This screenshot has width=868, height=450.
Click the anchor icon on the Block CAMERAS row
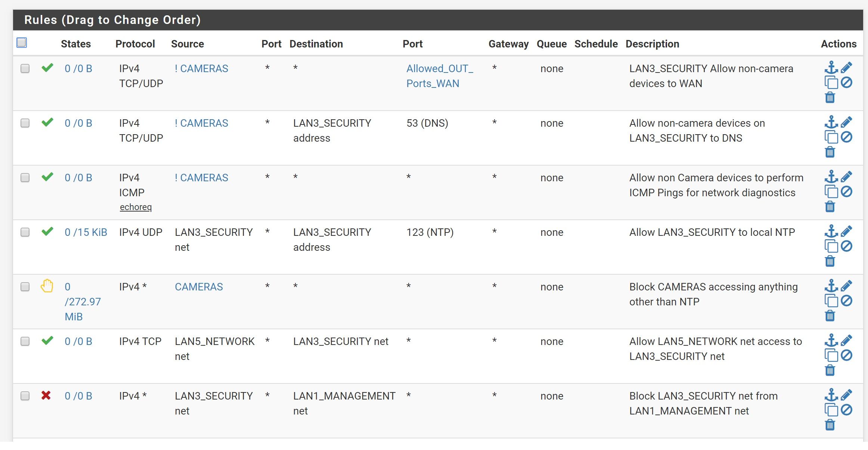(831, 286)
